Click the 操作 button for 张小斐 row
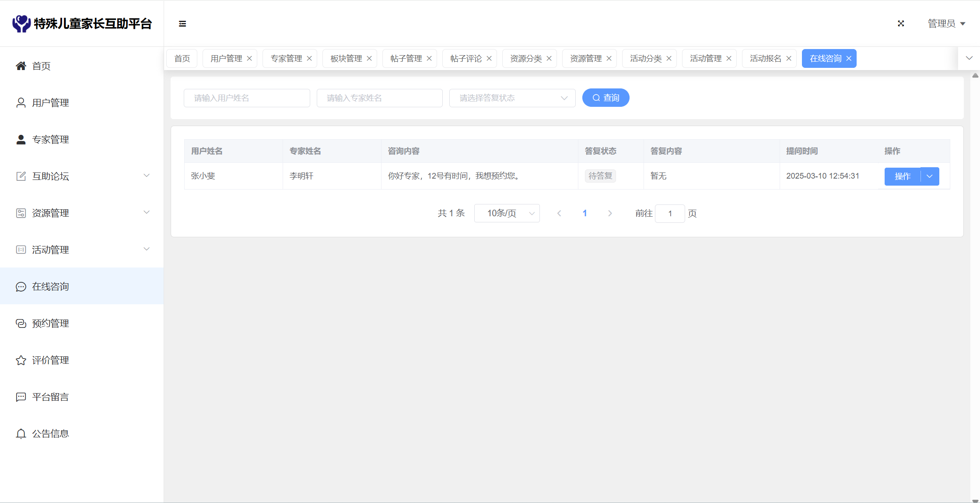This screenshot has width=980, height=503. tap(902, 176)
